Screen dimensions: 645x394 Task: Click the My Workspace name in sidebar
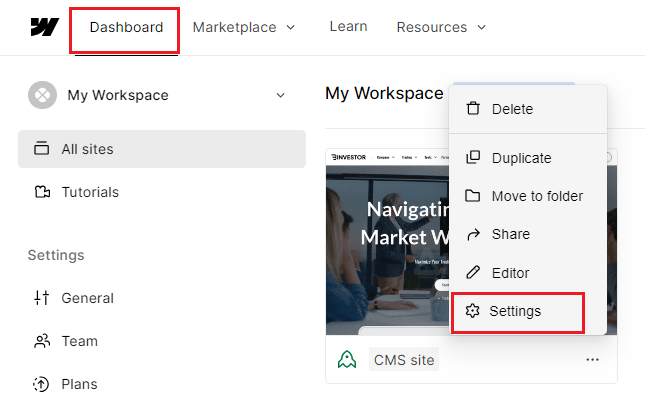click(118, 95)
